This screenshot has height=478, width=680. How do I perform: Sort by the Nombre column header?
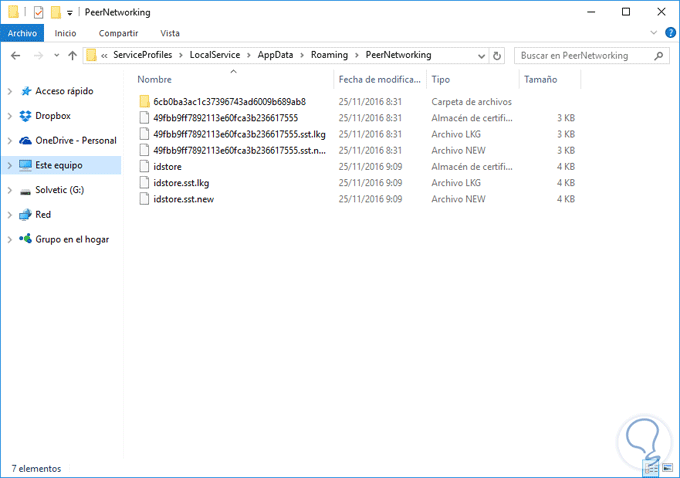point(233,79)
